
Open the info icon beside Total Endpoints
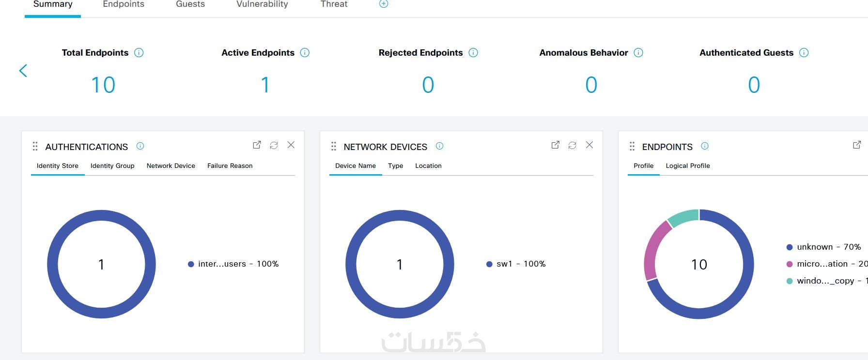pyautogui.click(x=139, y=53)
